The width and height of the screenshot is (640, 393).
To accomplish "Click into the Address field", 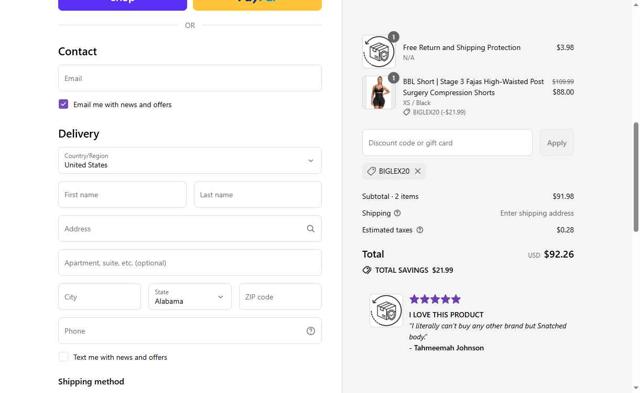I will [190, 229].
